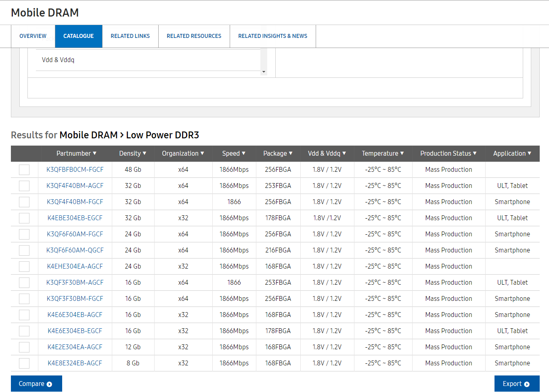
Task: Select the Catalogue tab
Action: tap(79, 36)
